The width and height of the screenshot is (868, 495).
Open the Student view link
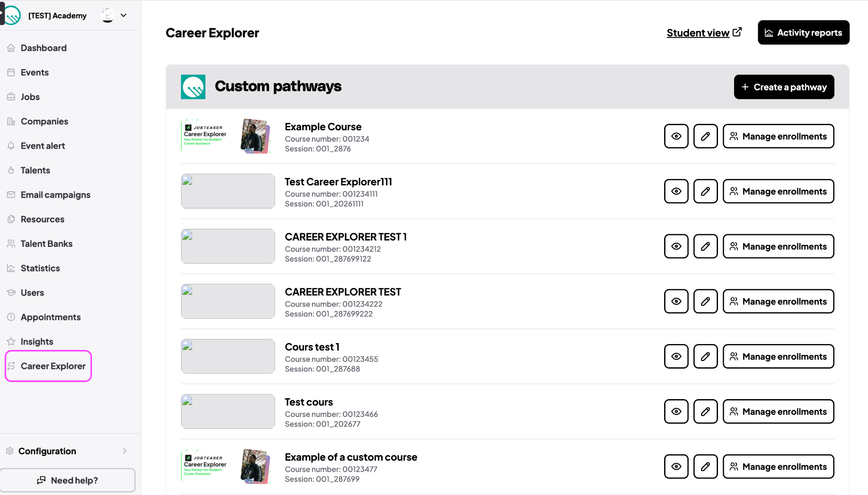(704, 33)
